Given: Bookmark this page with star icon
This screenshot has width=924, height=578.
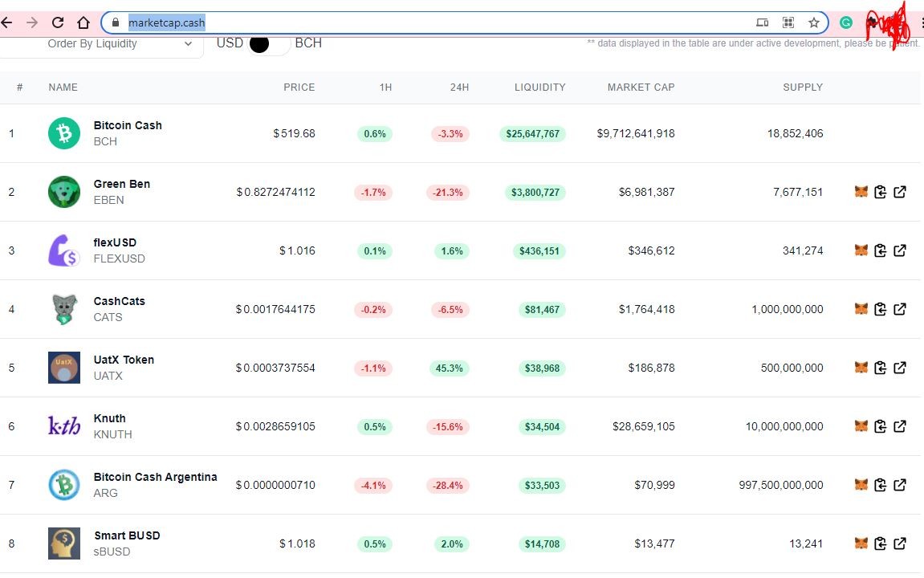Looking at the screenshot, I should point(814,22).
